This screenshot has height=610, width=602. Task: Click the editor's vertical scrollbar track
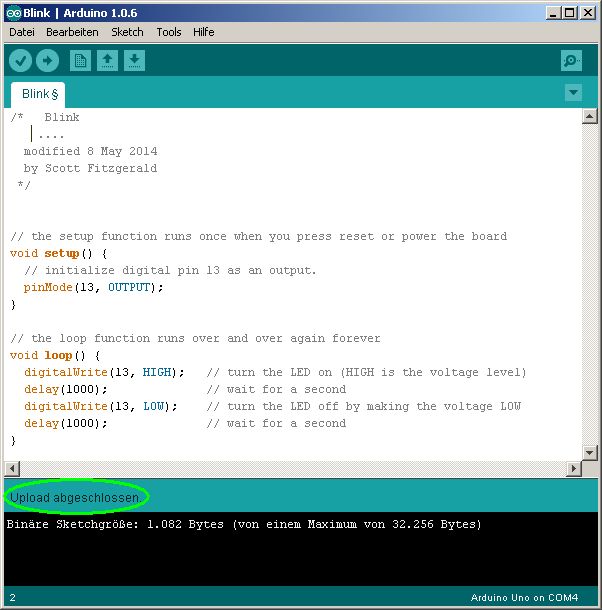click(590, 284)
